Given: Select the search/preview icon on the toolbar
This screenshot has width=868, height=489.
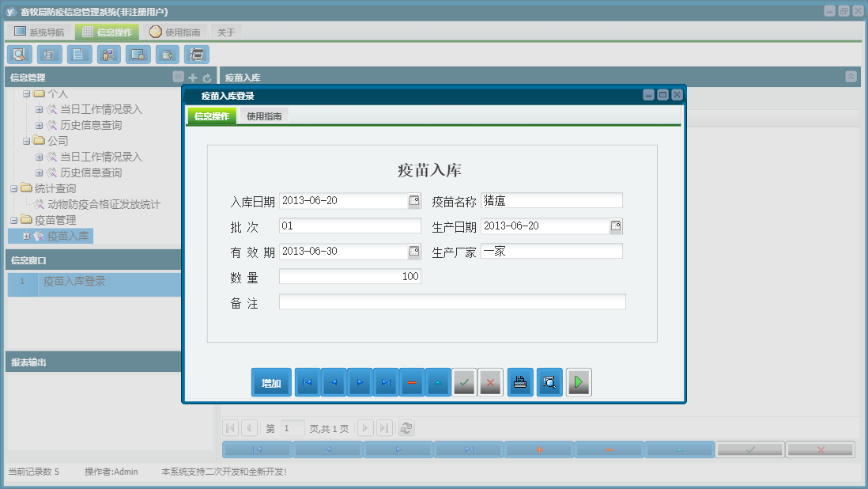Looking at the screenshot, I should coord(19,54).
